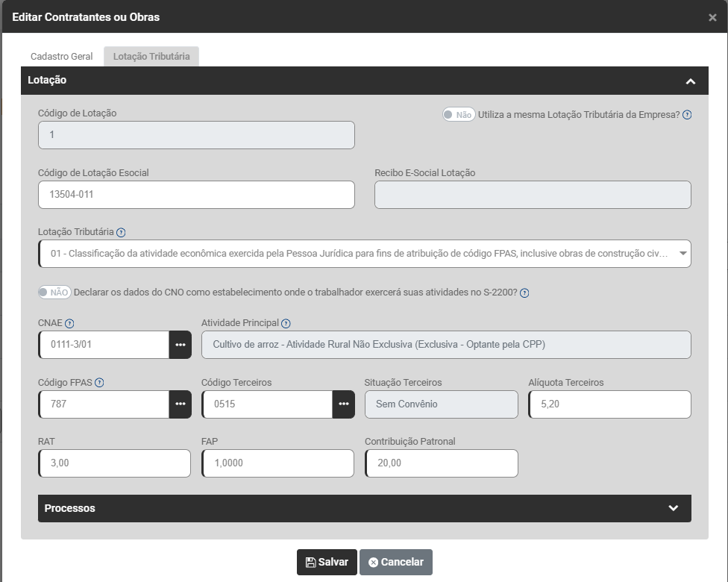
Task: Click help icon next to CNAE label
Action: click(69, 323)
